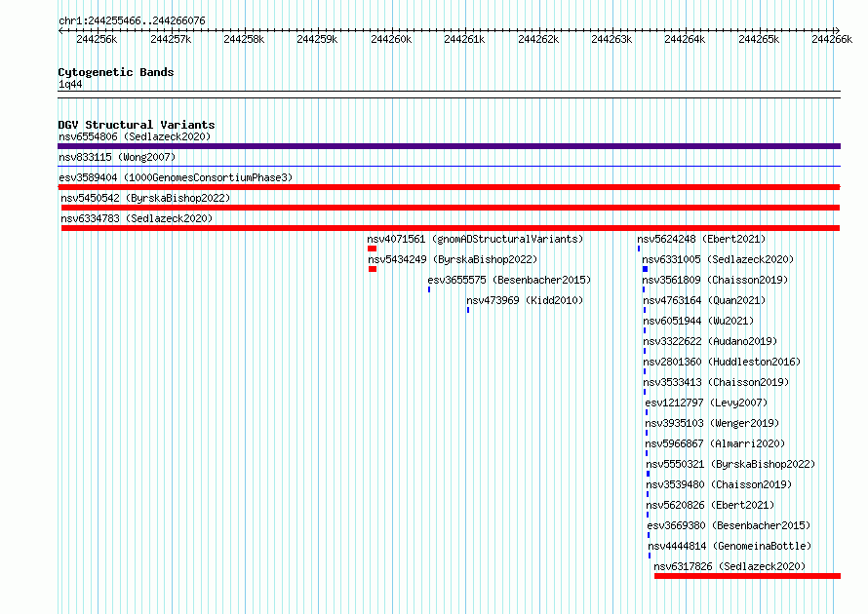Select the red esv3589404 variant bar
Viewport: 868px width, 614px height.
449,187
